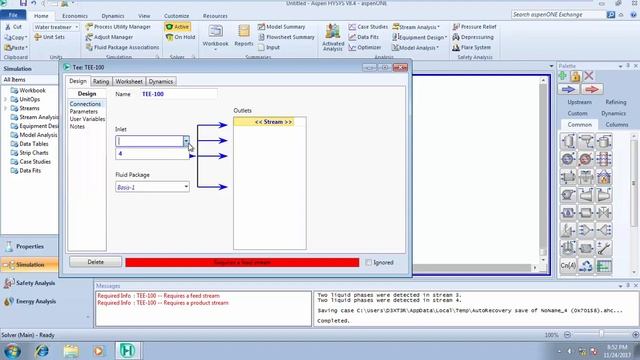Click the green plus icon in the palette
The width and height of the screenshot is (640, 360).
point(563,76)
